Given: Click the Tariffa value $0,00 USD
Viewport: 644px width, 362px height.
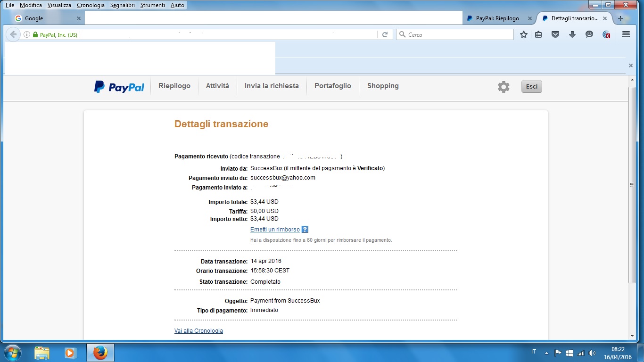Looking at the screenshot, I should [264, 211].
